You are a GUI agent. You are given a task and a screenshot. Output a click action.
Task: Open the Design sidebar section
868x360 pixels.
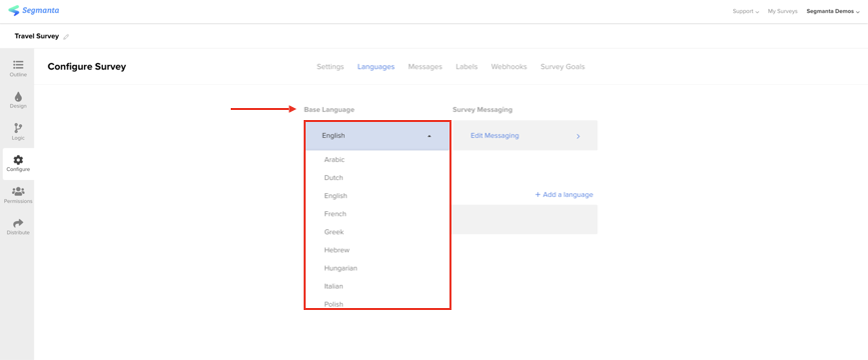18,100
